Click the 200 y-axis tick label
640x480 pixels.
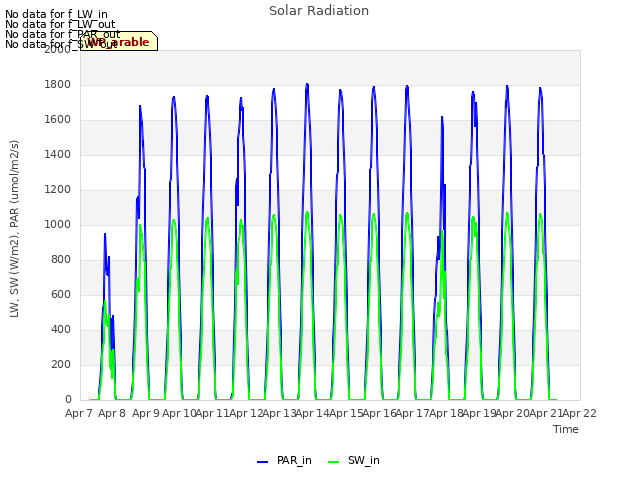[61, 364]
